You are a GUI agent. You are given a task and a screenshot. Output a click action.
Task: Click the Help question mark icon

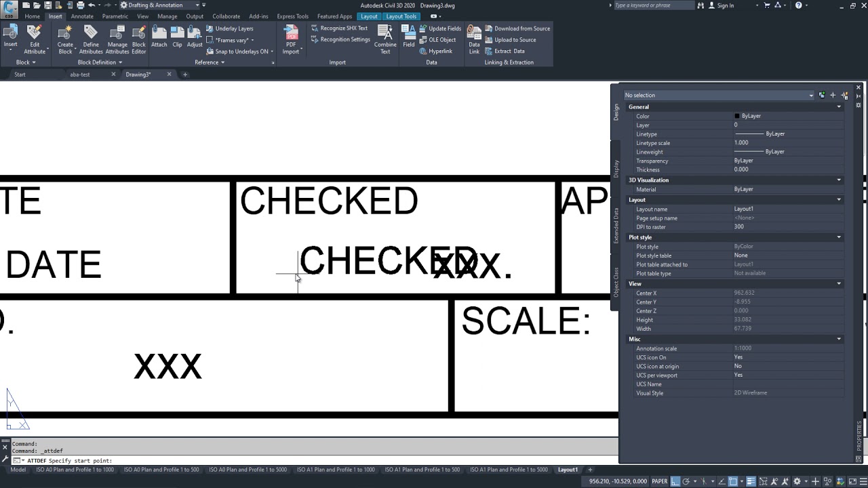pos(798,5)
